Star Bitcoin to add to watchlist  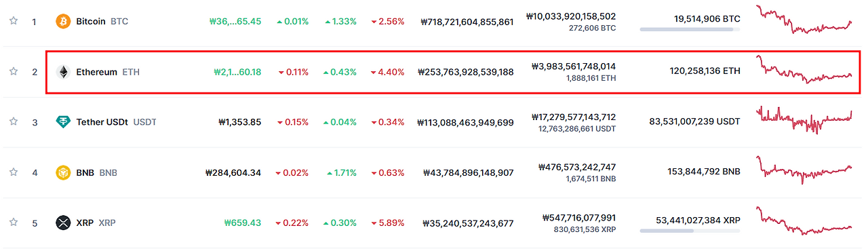[13, 21]
